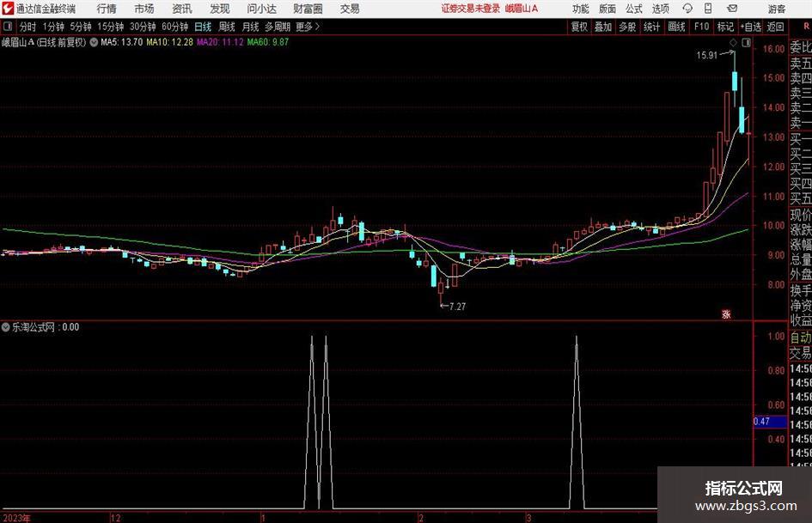812x523 pixels.
Task: Open 问小达 menu
Action: [261, 9]
